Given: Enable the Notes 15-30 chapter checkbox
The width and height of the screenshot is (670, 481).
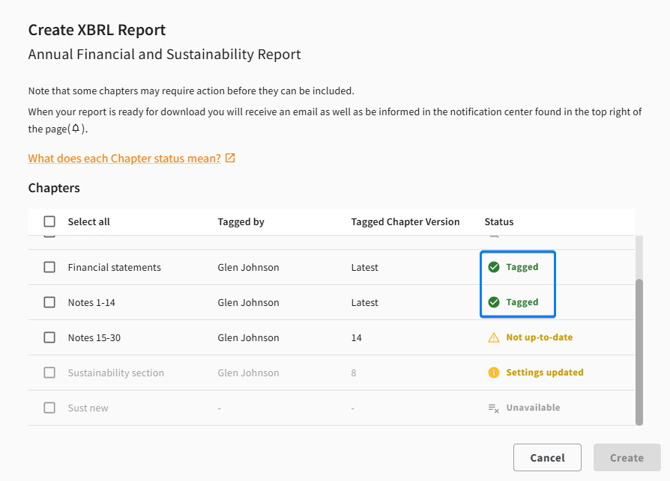Looking at the screenshot, I should (x=49, y=338).
